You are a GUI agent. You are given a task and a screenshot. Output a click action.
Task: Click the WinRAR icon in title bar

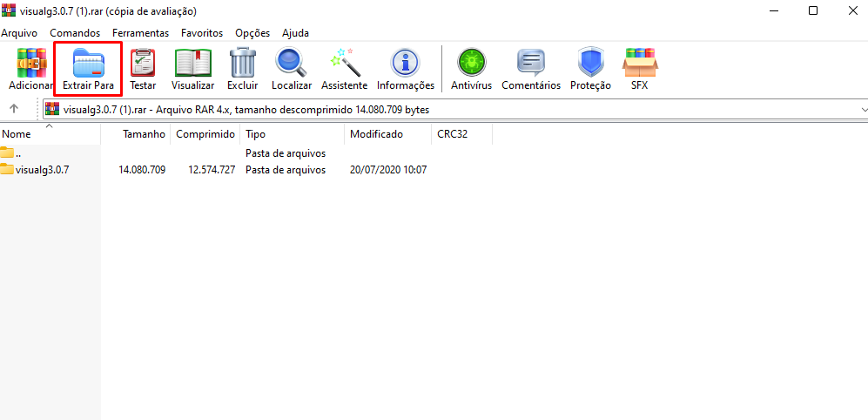(x=9, y=10)
